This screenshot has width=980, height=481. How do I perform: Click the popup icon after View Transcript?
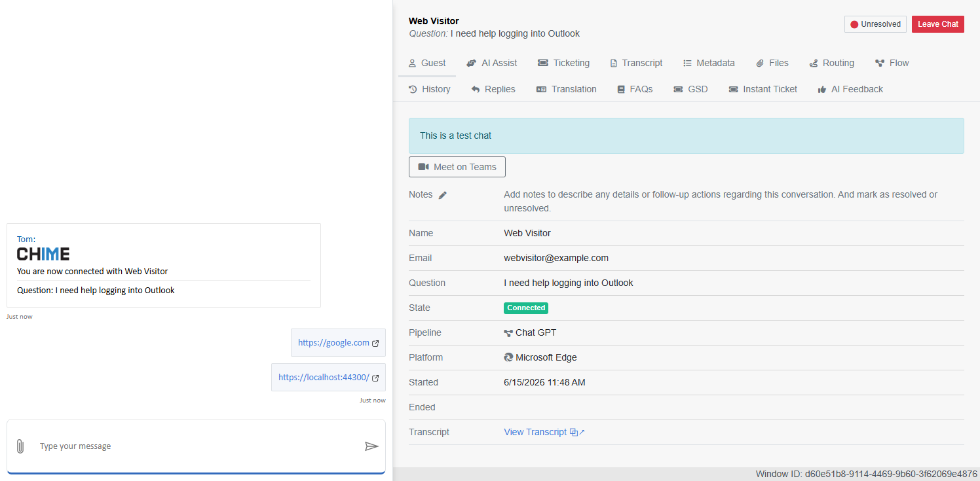[577, 432]
